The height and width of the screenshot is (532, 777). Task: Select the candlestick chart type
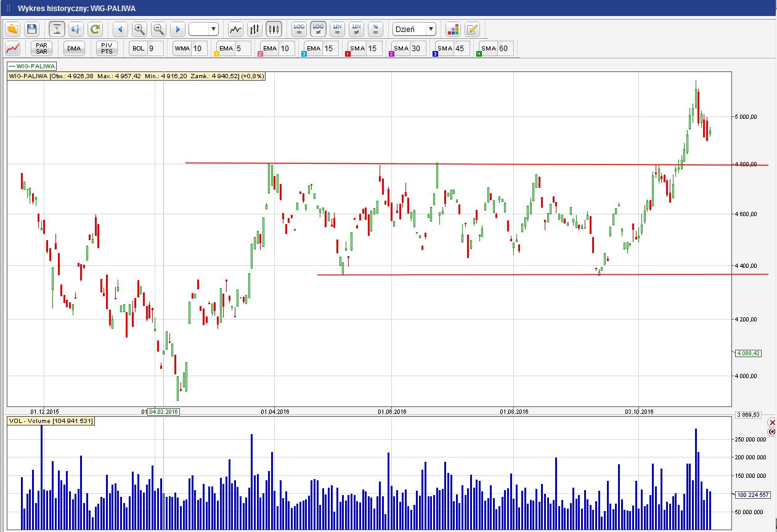(x=274, y=29)
